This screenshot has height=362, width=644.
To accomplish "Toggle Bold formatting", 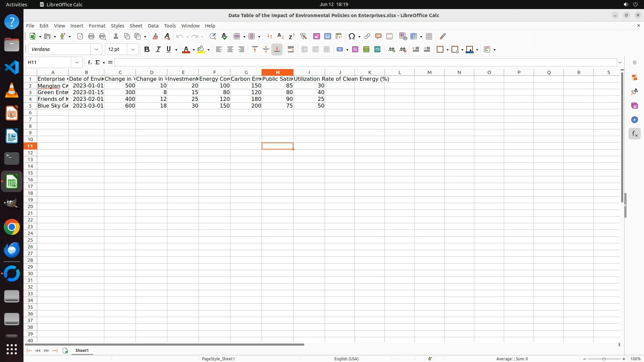I will 147,50.
